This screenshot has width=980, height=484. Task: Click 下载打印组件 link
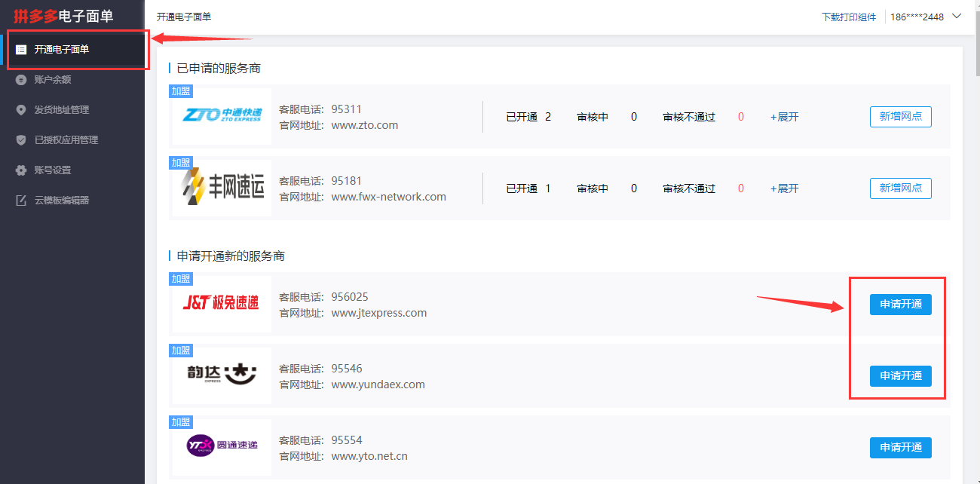pos(849,17)
